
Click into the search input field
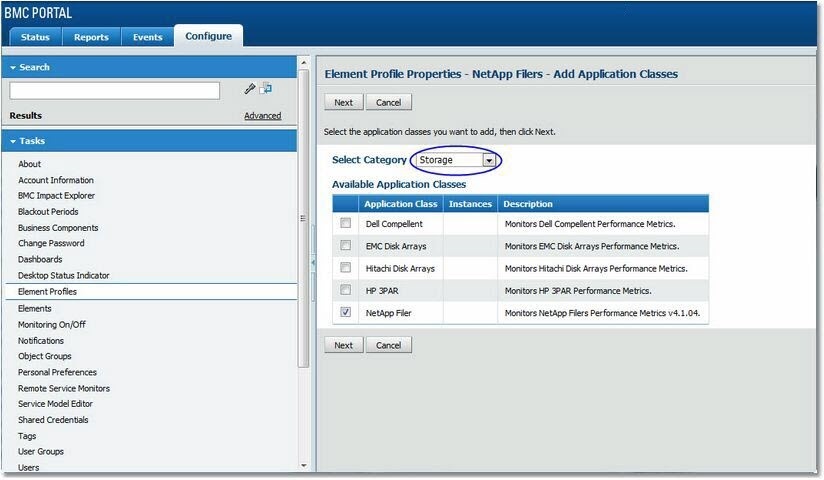coord(115,90)
